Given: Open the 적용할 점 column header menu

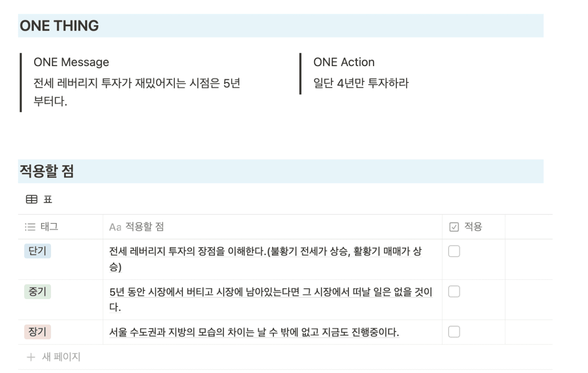Looking at the screenshot, I should pos(273,226).
